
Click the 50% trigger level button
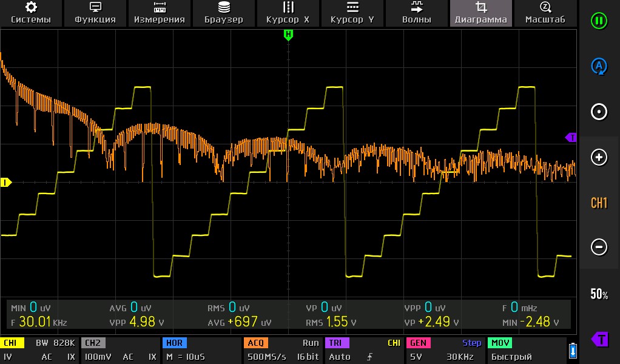[x=599, y=295]
